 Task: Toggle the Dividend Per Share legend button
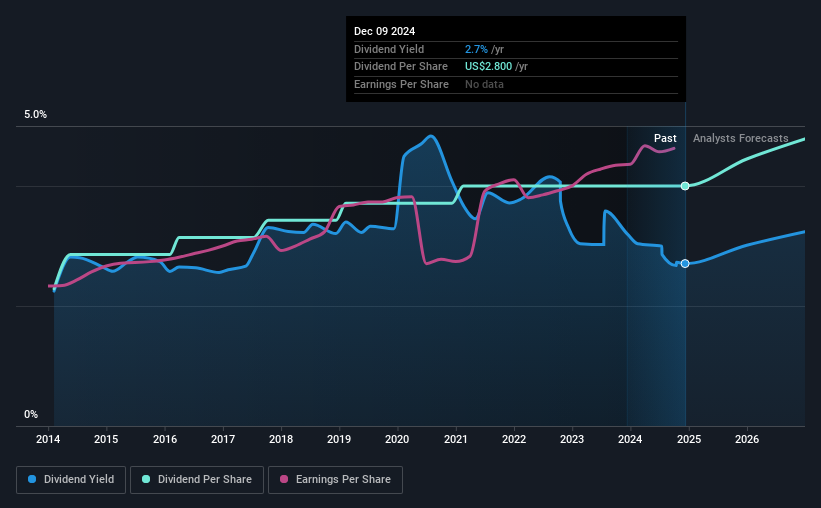click(197, 480)
